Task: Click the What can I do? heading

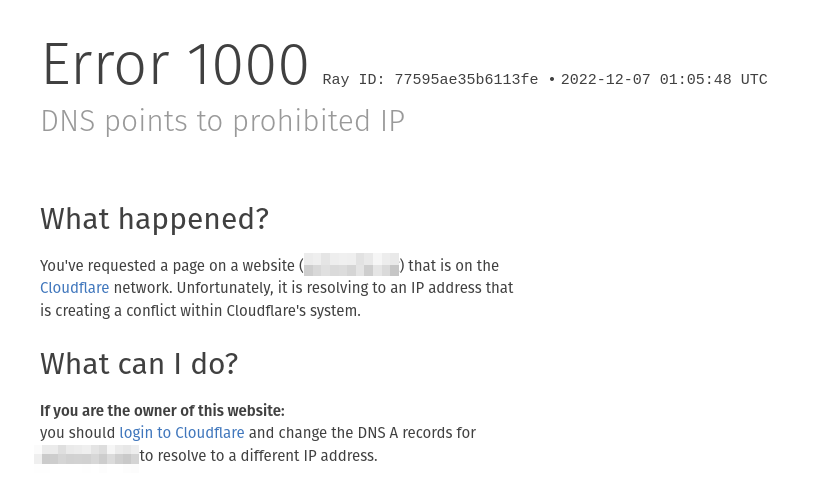Action: click(139, 363)
